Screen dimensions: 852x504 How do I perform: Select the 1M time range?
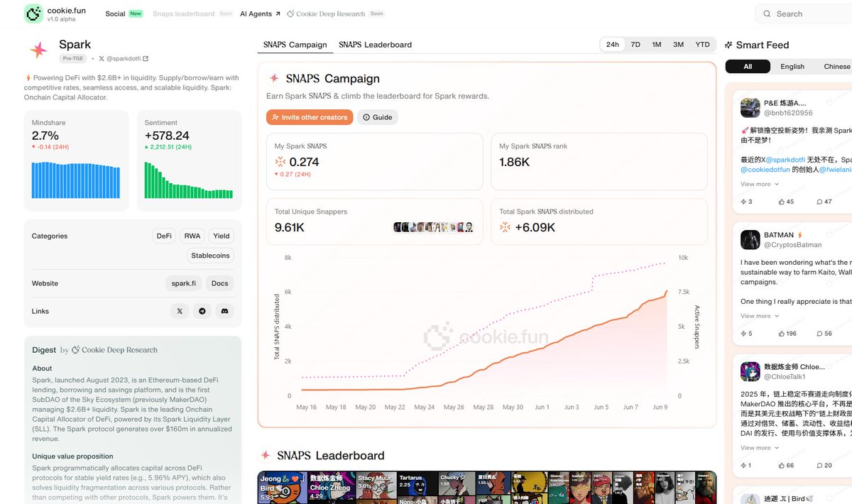point(657,45)
